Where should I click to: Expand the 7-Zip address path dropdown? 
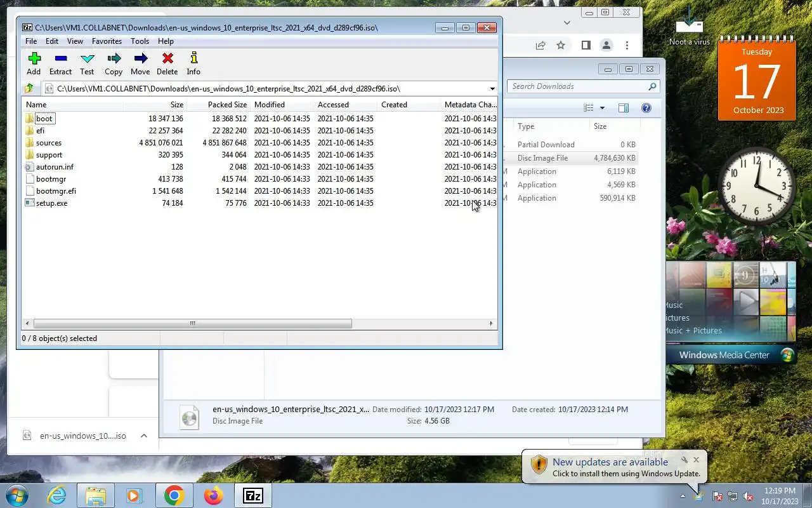pyautogui.click(x=492, y=89)
